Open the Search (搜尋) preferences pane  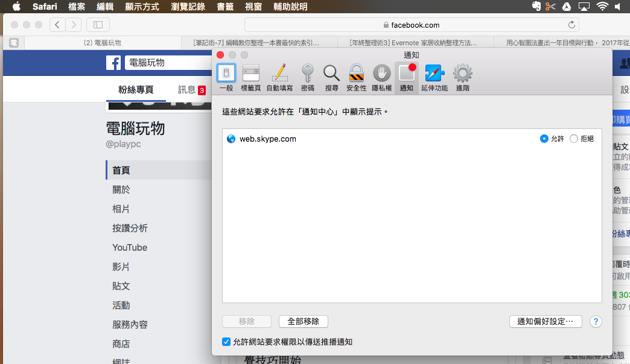331,78
